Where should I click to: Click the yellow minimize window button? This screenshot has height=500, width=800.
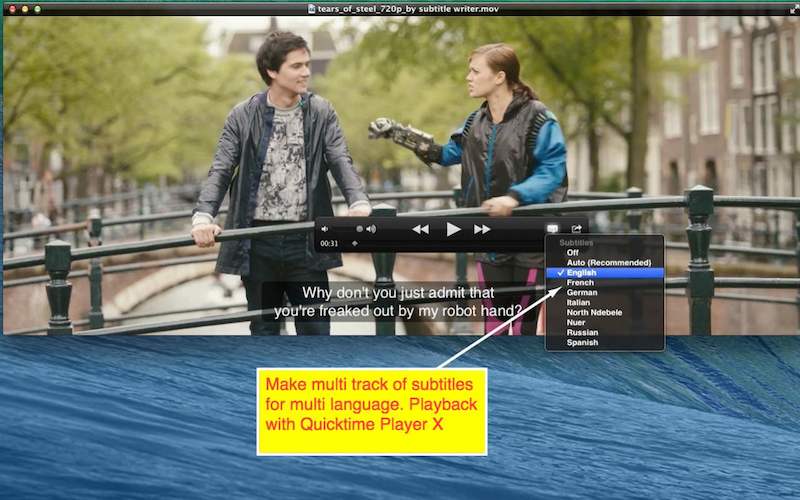24,9
